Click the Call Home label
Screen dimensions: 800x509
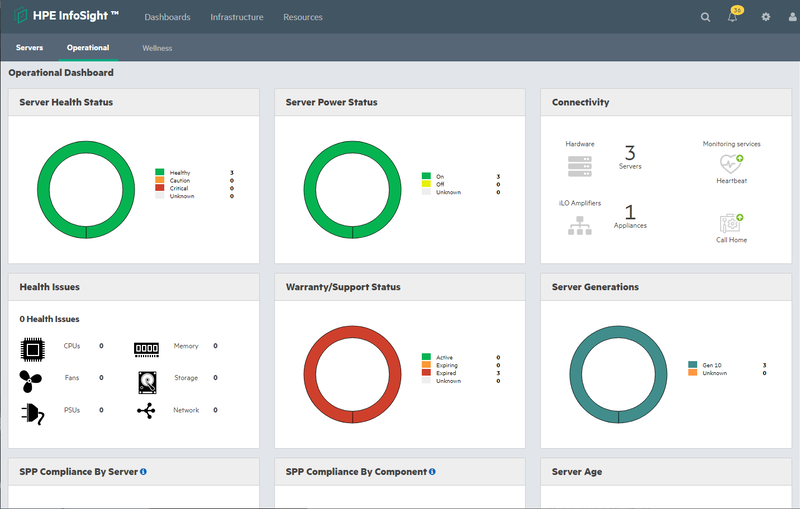(x=731, y=240)
